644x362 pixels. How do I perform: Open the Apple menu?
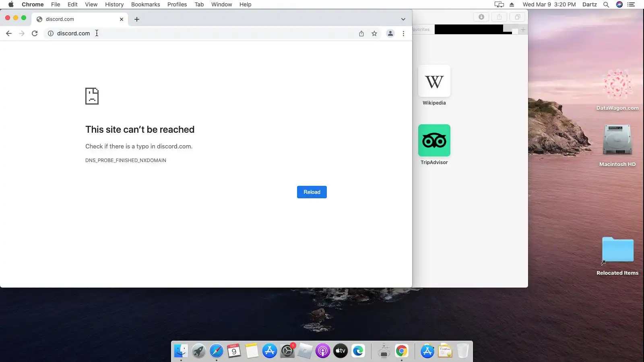pyautogui.click(x=11, y=4)
